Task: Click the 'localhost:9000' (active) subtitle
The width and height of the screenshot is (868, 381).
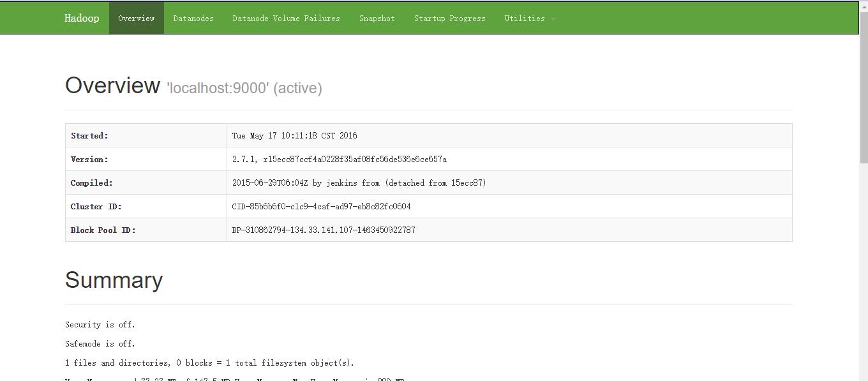Action: pos(244,88)
